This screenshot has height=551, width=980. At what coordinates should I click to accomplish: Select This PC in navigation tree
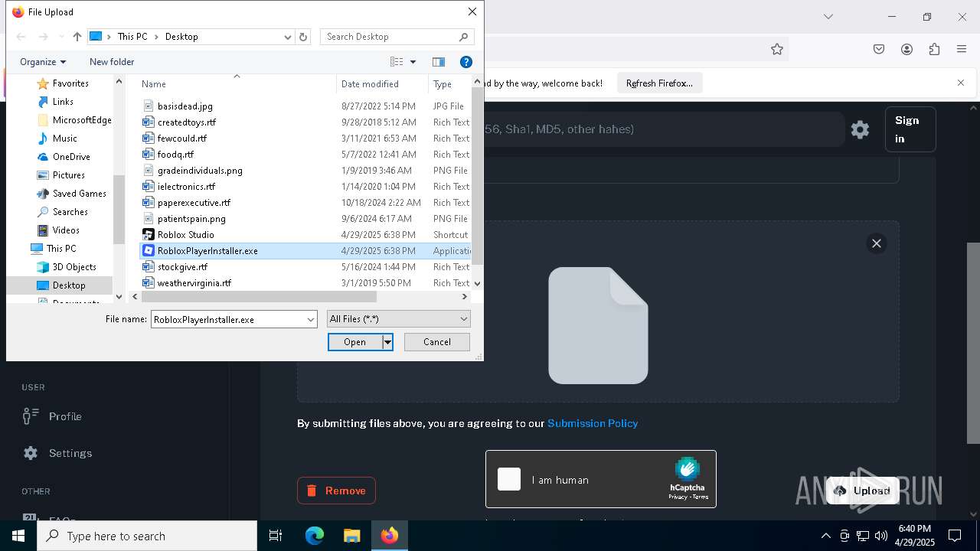click(x=60, y=249)
